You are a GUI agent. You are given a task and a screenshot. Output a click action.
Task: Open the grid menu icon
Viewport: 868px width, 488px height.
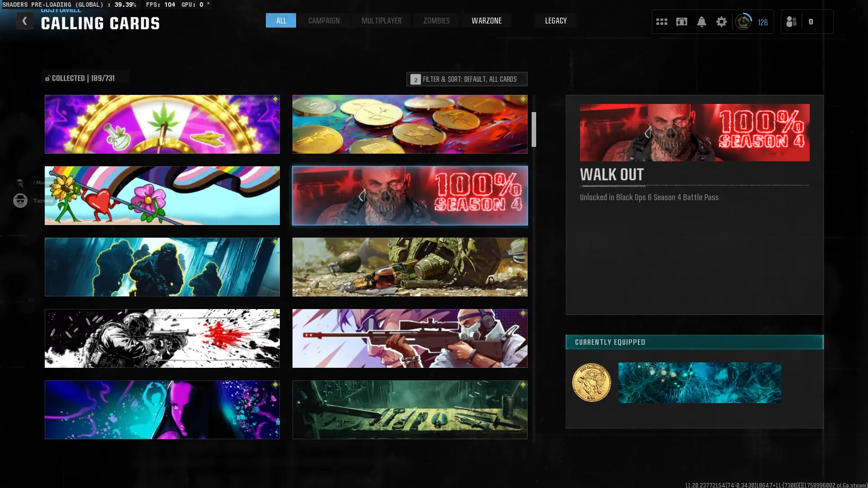click(x=661, y=22)
